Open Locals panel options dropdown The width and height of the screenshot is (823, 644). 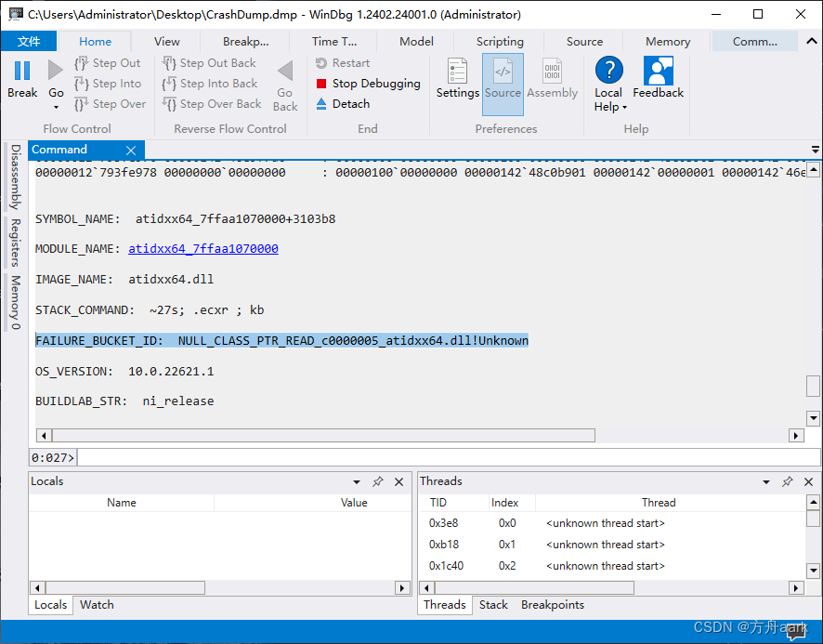click(x=357, y=481)
